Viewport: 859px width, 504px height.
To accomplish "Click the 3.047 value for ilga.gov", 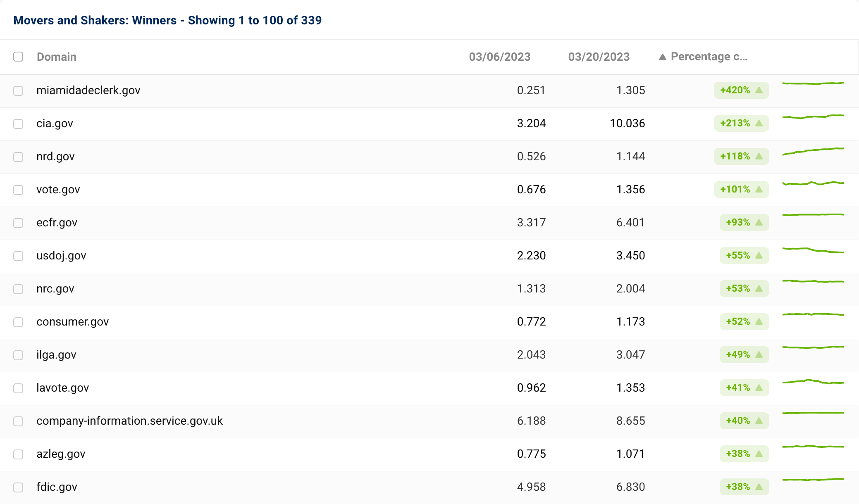I will point(630,354).
